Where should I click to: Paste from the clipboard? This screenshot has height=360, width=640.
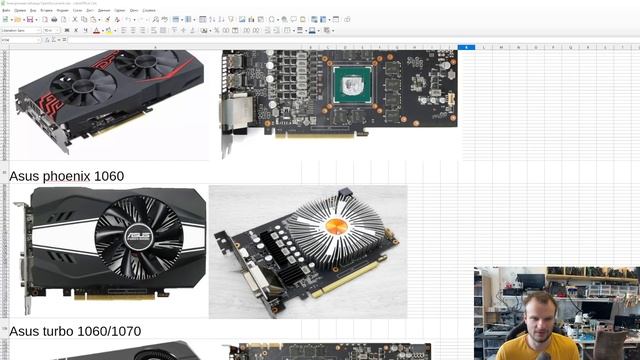[93, 20]
